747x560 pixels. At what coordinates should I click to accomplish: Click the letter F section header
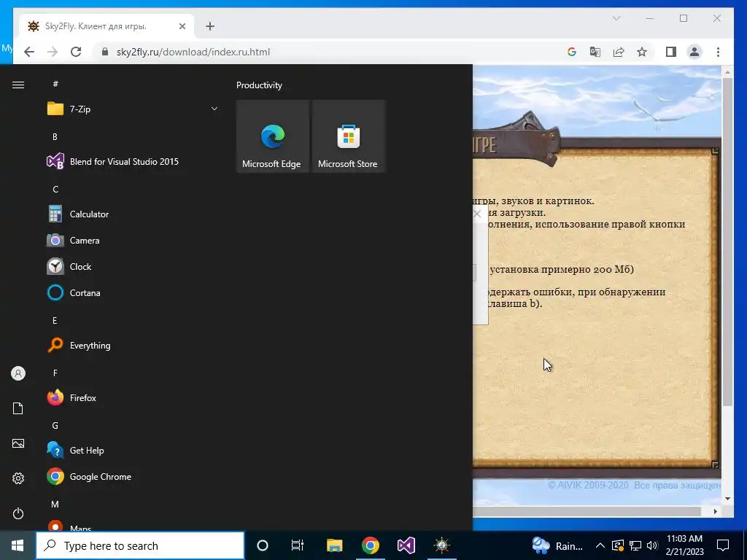tap(55, 373)
